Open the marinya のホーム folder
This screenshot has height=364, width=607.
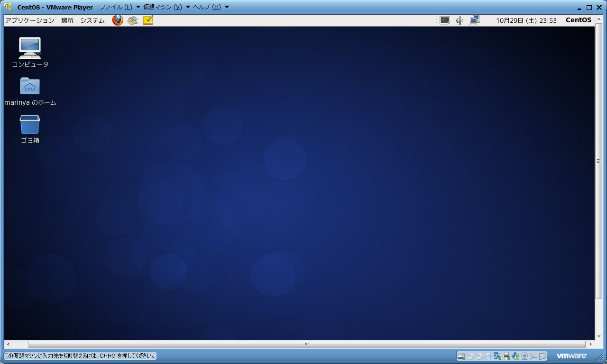click(x=30, y=86)
